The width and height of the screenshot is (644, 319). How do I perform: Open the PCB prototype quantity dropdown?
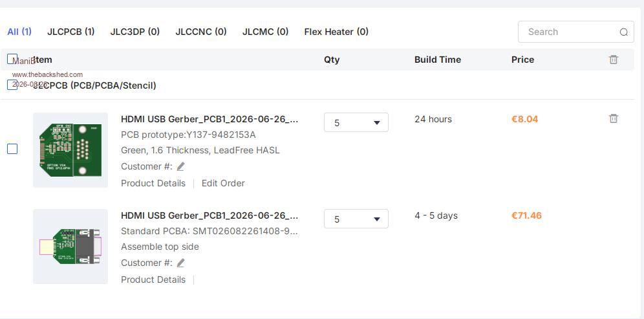(x=356, y=122)
